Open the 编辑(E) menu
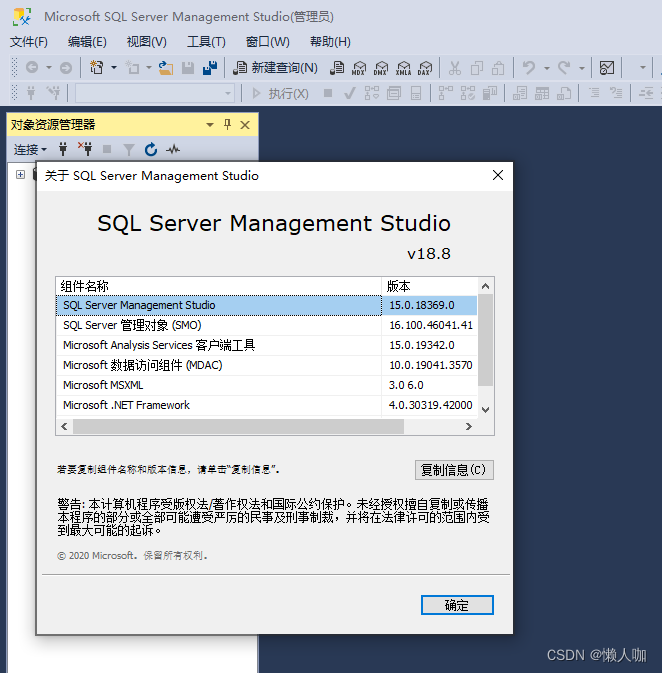Screen dimensions: 662x673 87,42
